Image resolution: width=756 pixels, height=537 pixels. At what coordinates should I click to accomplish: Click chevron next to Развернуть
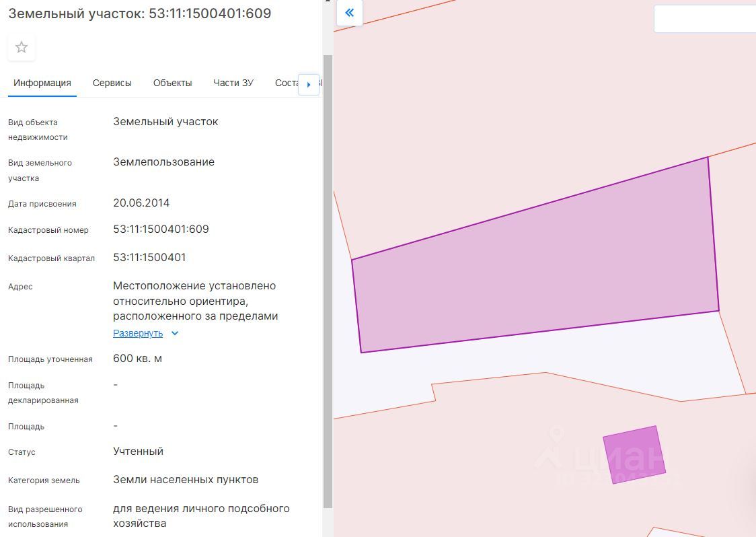click(175, 333)
